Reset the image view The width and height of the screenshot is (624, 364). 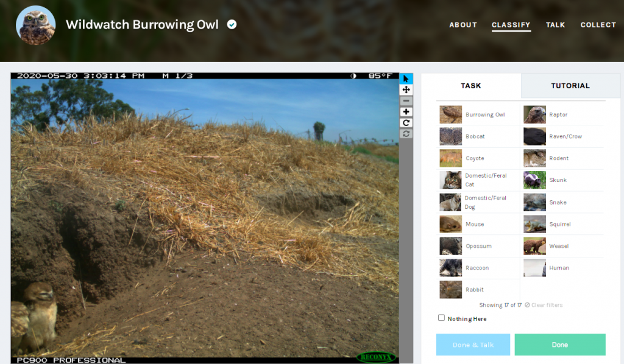(x=406, y=133)
